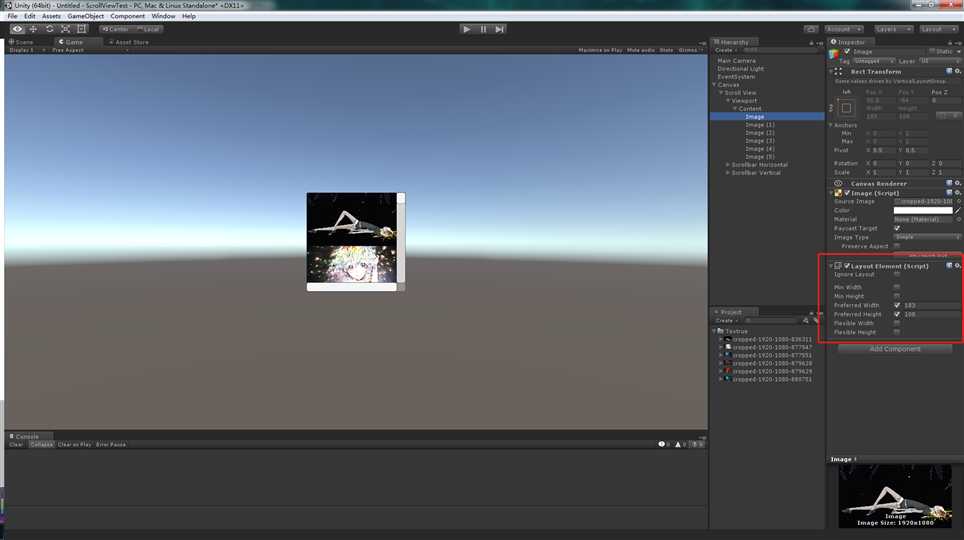
Task: Click the Step frame button
Action: [499, 29]
